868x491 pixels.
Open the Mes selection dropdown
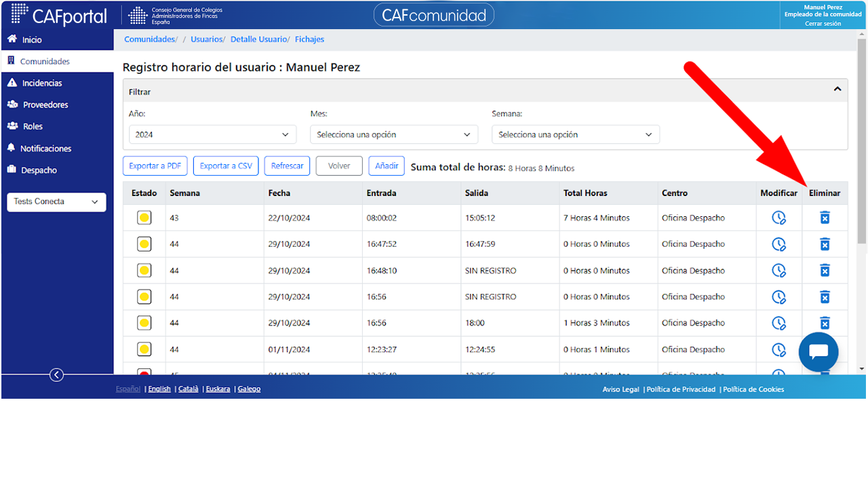click(x=394, y=134)
